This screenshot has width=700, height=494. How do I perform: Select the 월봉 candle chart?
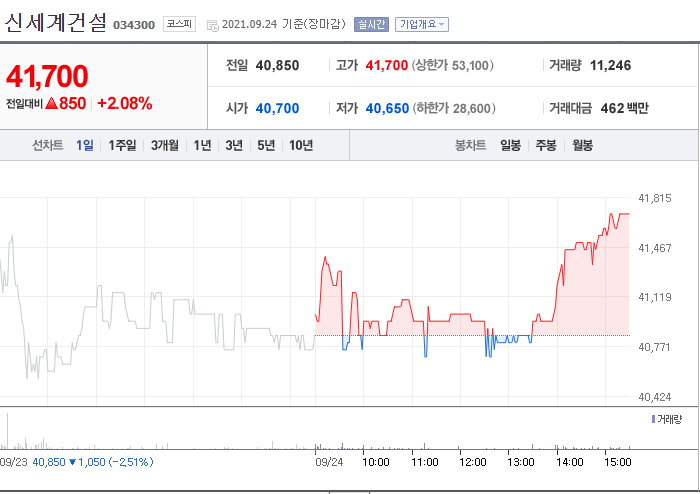[583, 145]
